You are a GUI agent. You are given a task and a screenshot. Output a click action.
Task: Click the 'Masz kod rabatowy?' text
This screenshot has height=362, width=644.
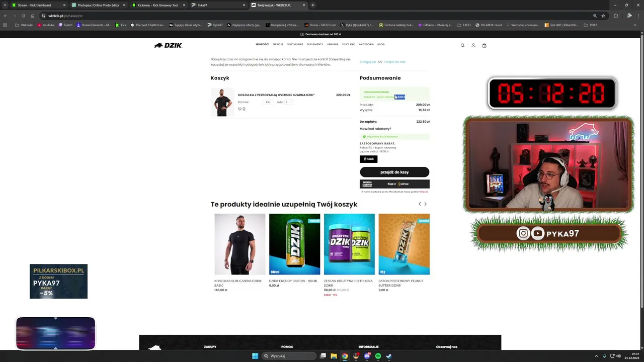(x=375, y=129)
